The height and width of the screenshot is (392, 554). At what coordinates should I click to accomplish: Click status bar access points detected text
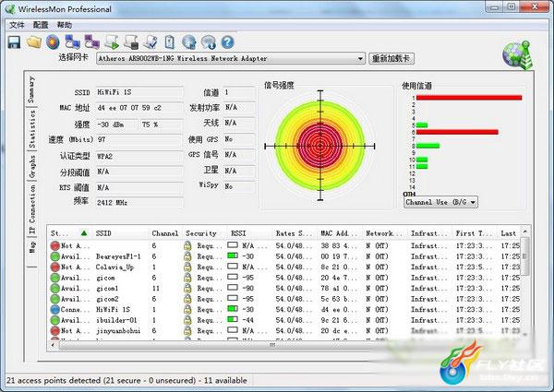[126, 381]
